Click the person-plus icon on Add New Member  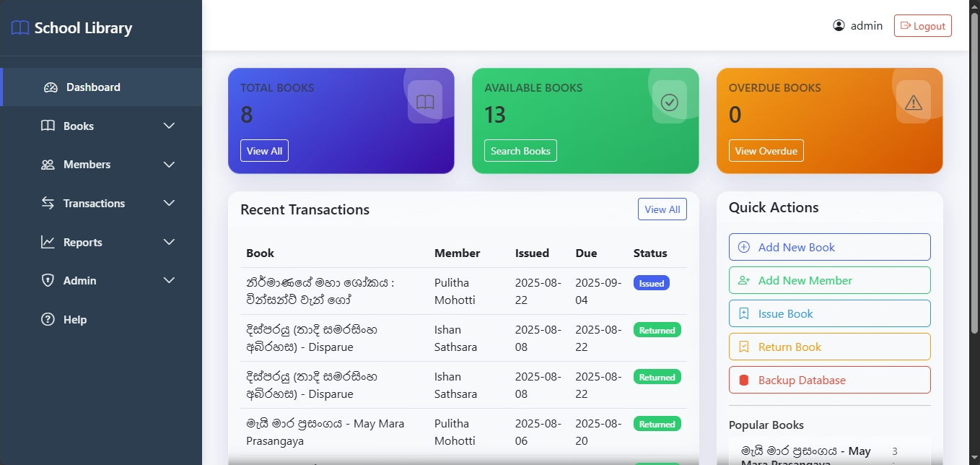click(x=743, y=280)
